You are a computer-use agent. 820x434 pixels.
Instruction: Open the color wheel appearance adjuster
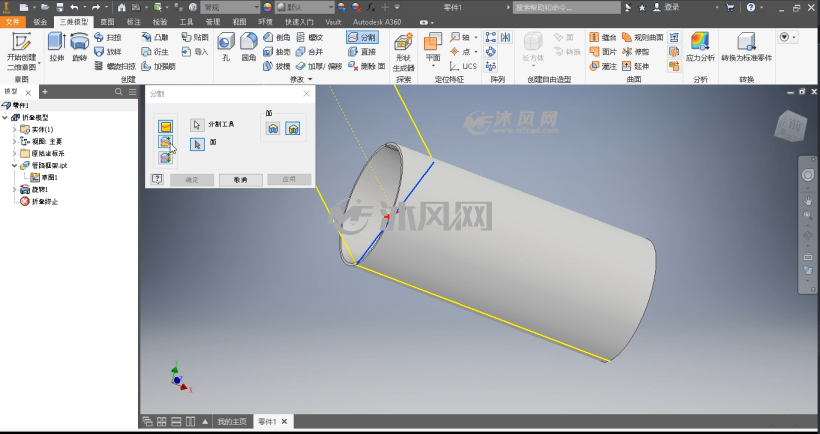268,7
